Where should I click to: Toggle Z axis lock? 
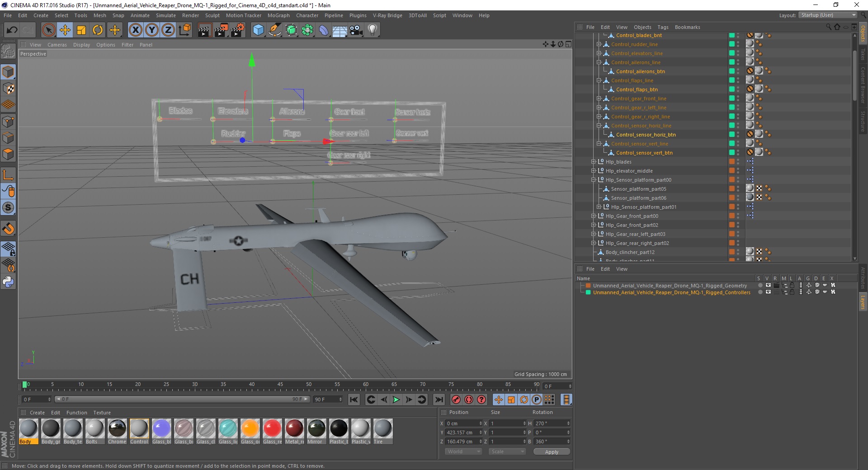click(168, 30)
